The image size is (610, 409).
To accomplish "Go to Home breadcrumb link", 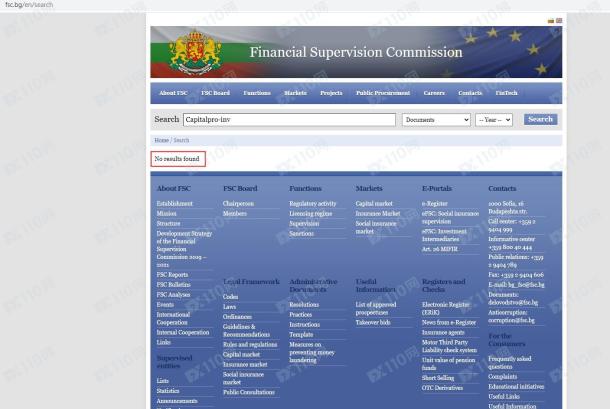I will [x=161, y=140].
